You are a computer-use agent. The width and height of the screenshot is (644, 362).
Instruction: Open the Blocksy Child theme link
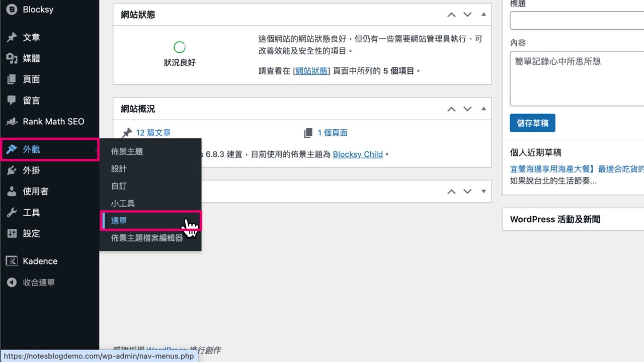coord(358,154)
